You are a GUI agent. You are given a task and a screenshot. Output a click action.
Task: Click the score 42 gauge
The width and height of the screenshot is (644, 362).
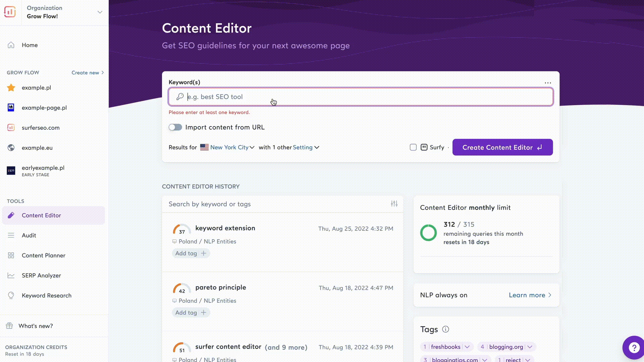pyautogui.click(x=181, y=289)
